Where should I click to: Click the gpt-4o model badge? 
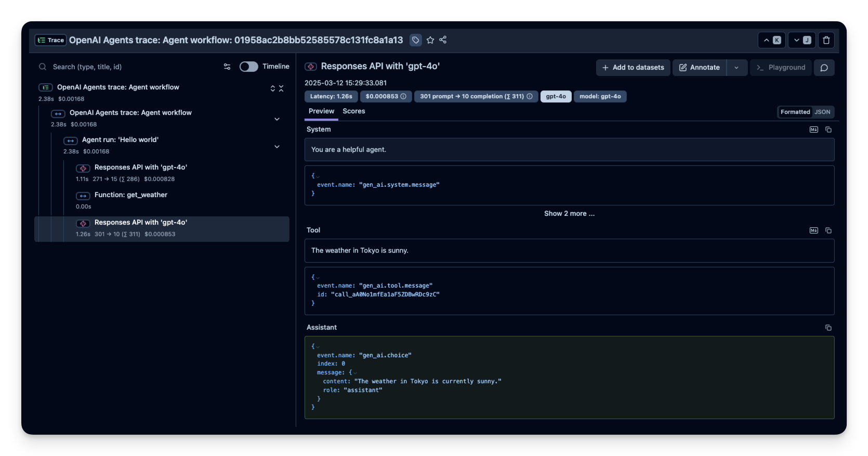point(556,96)
